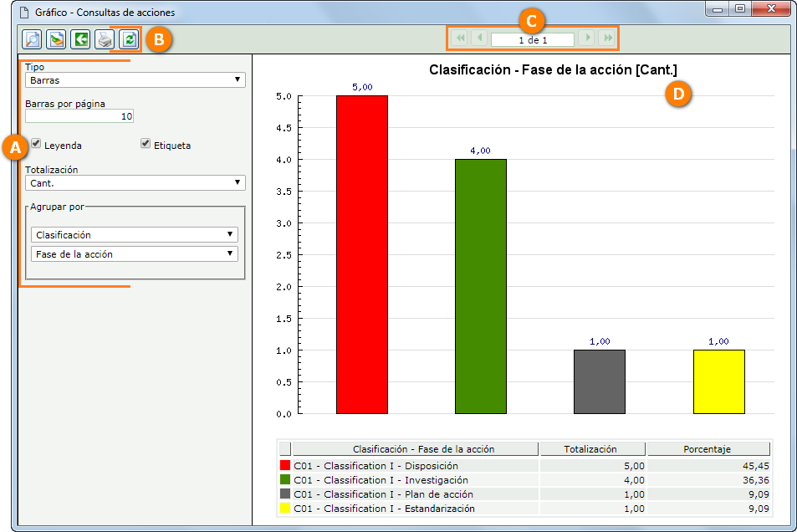The height and width of the screenshot is (532, 797).
Task: Open the Totalización dropdown showing Cant.
Action: 135,182
